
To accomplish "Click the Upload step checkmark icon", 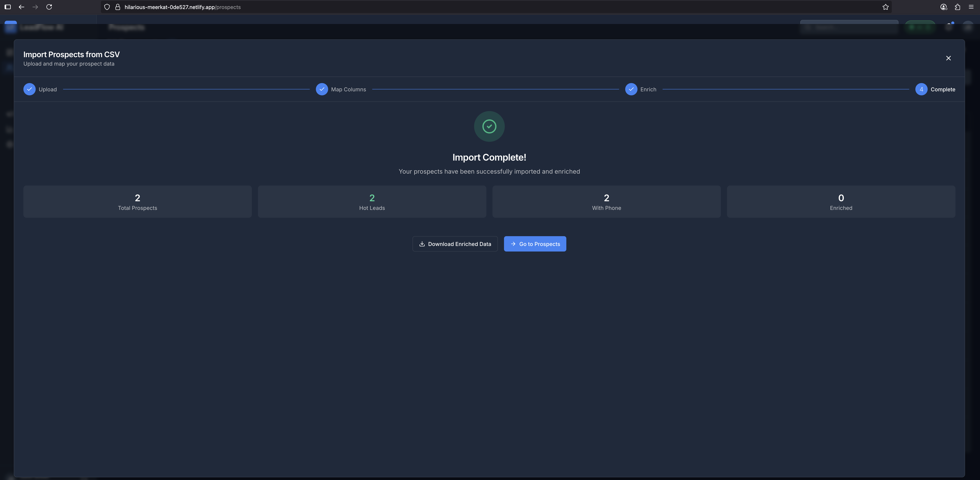I will 29,89.
